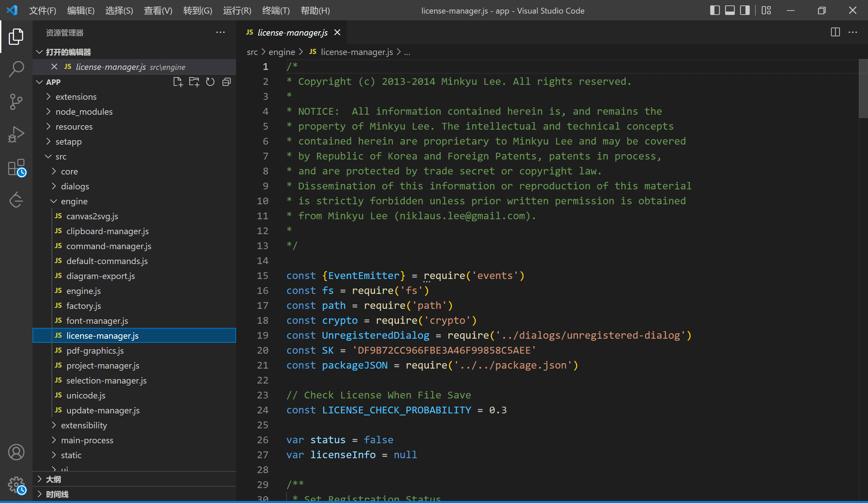Open editor more actions menu
Viewport: 868px width, 503px height.
pos(853,32)
